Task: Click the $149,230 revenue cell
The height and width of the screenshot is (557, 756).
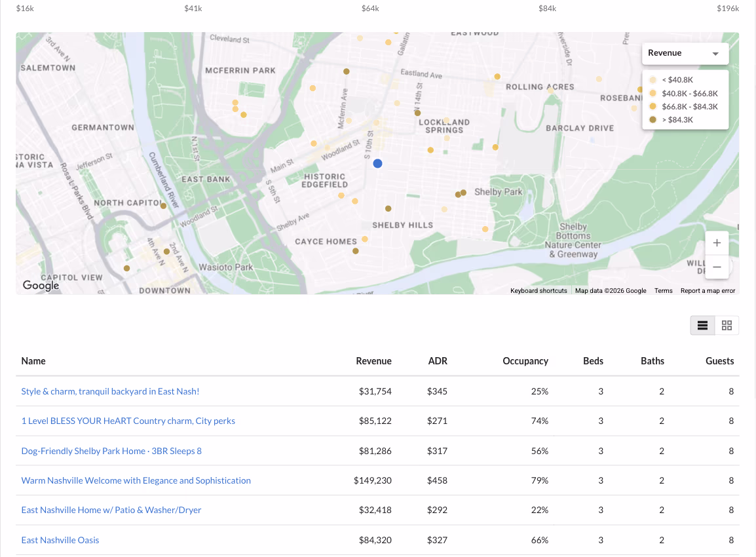Action: click(x=372, y=480)
